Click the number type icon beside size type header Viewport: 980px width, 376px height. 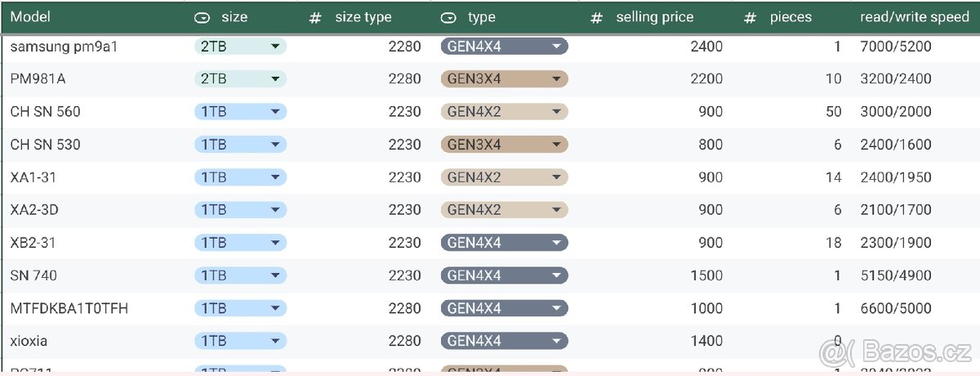click(315, 17)
